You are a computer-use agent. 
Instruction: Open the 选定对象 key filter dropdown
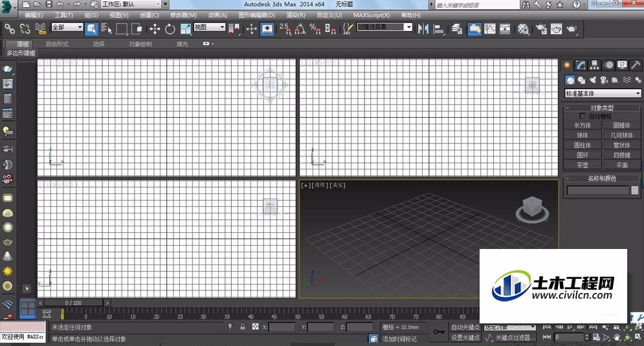[x=509, y=327]
